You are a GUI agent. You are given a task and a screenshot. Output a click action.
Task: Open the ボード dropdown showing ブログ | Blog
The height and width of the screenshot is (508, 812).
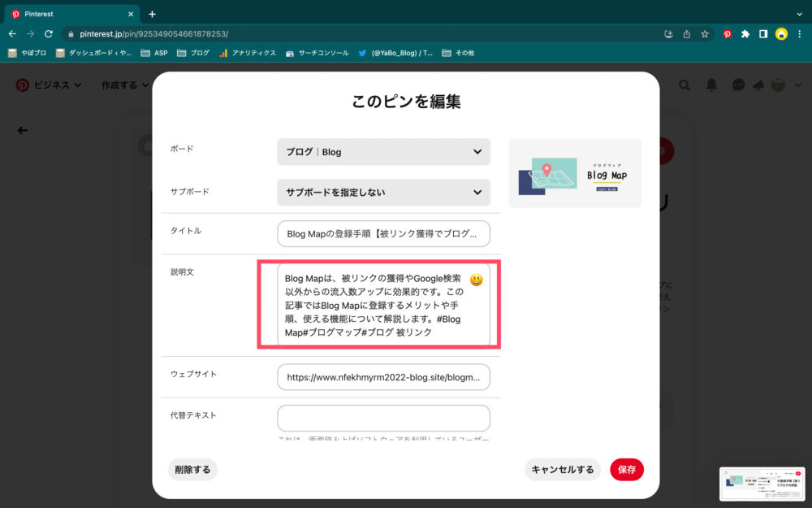(384, 152)
